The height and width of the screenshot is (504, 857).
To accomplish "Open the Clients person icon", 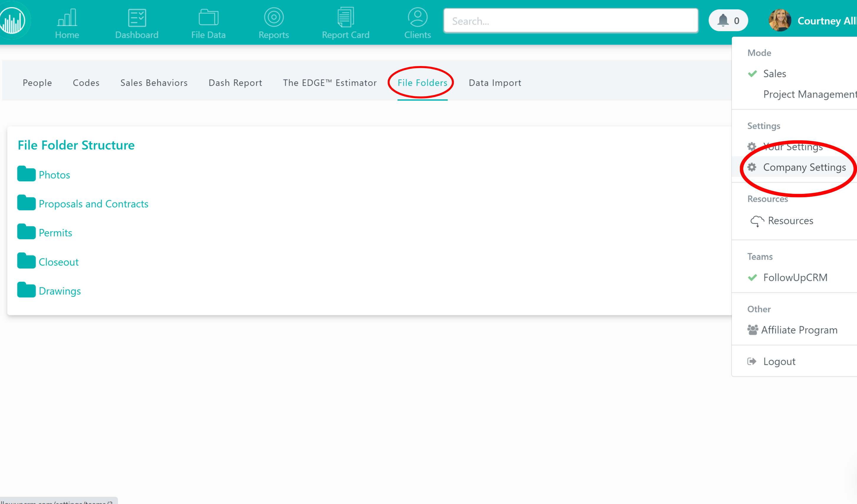I will [418, 17].
